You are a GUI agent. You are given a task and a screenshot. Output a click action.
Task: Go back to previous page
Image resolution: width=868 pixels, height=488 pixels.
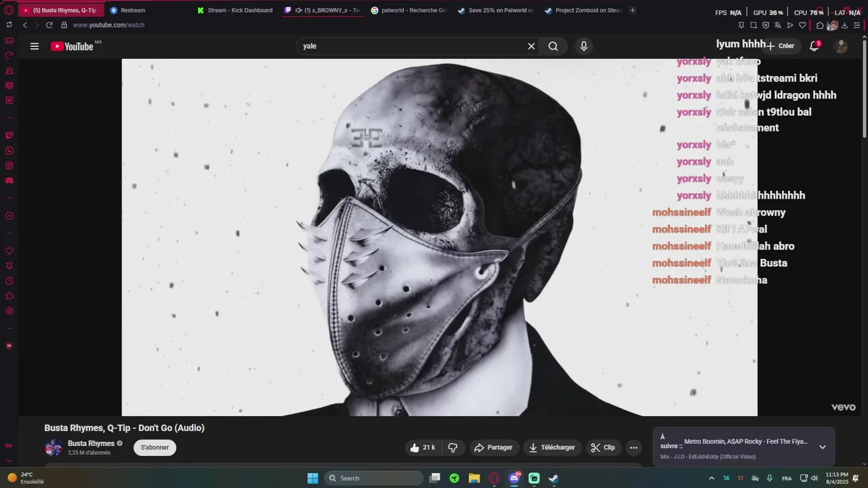point(25,25)
